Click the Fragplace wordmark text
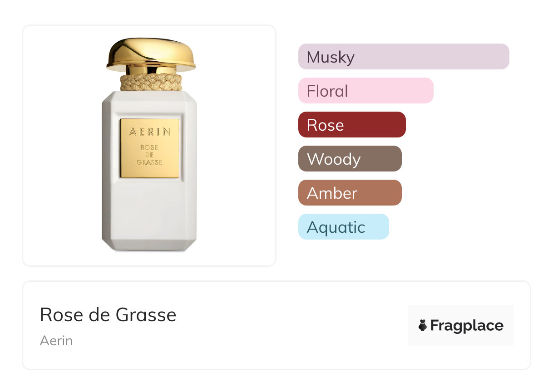Screen dimensions: 553x392 [467, 326]
